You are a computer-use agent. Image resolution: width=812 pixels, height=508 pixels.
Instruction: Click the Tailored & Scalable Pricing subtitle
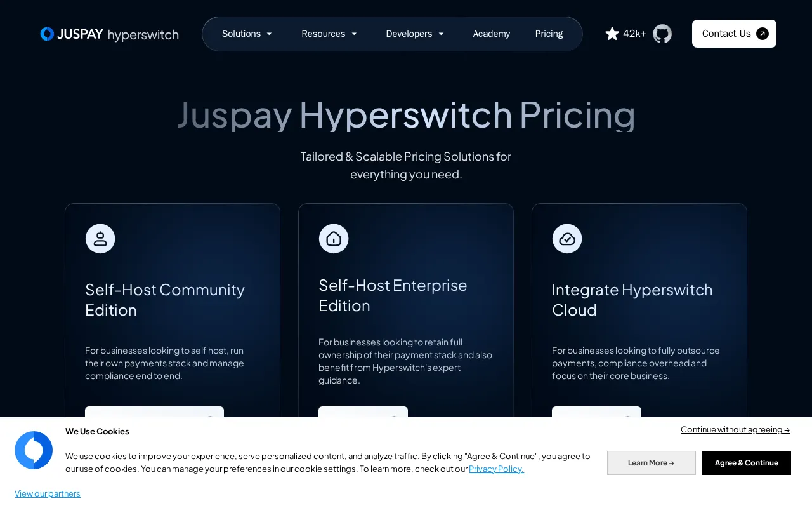click(x=406, y=165)
